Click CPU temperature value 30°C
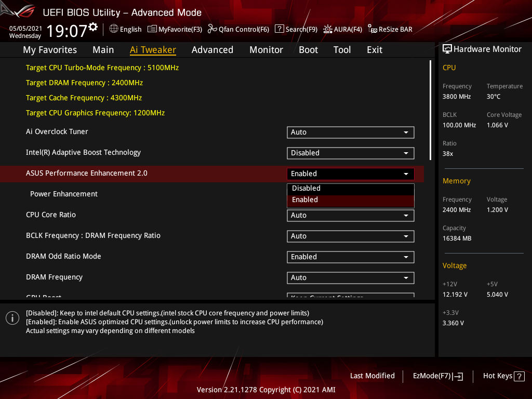Screen dimensions: 532x399 (494, 97)
